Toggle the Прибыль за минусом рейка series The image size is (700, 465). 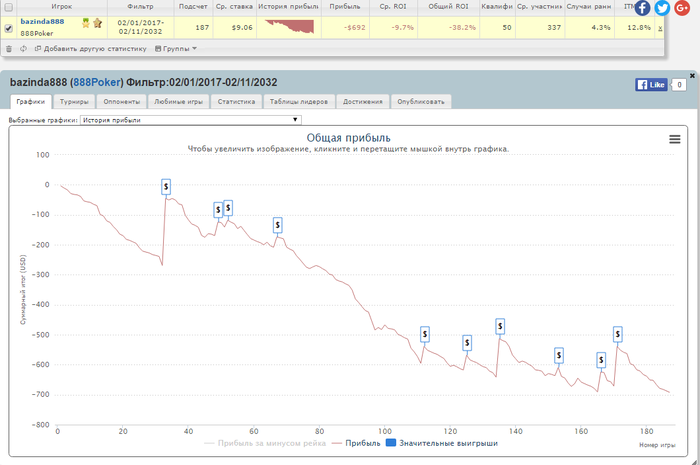point(265,443)
